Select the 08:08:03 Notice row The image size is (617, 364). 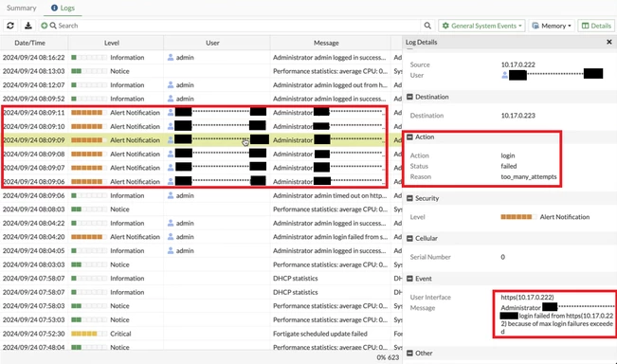point(201,209)
